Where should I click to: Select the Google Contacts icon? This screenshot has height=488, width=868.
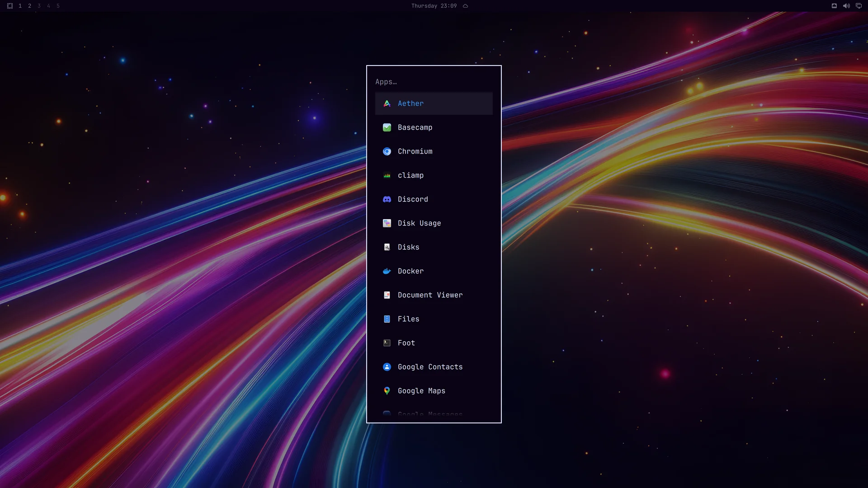pyautogui.click(x=387, y=367)
